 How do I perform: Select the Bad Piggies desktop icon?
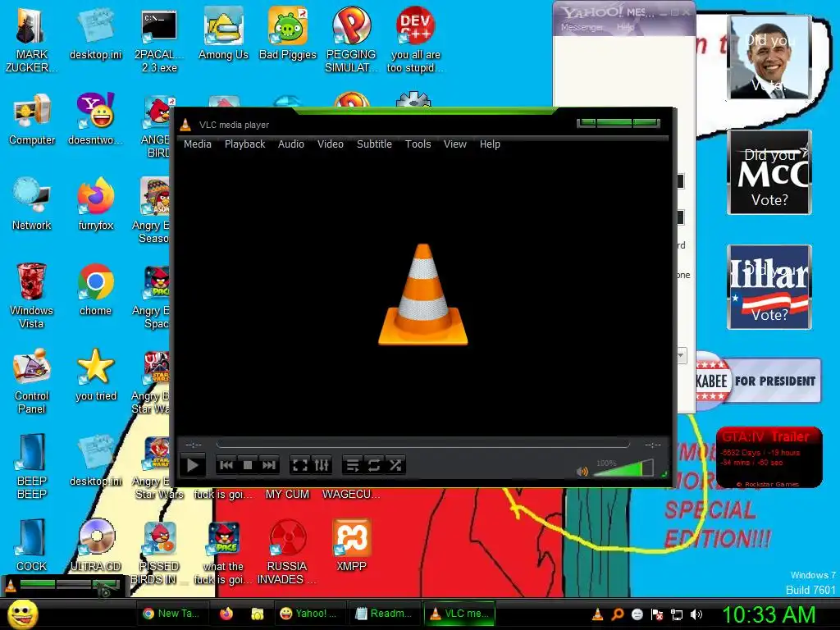tap(288, 34)
